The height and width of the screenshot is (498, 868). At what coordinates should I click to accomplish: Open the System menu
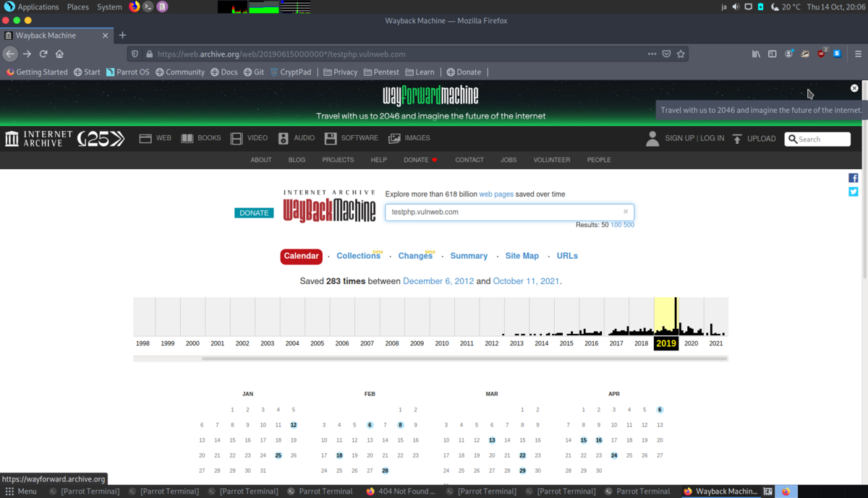(x=109, y=7)
